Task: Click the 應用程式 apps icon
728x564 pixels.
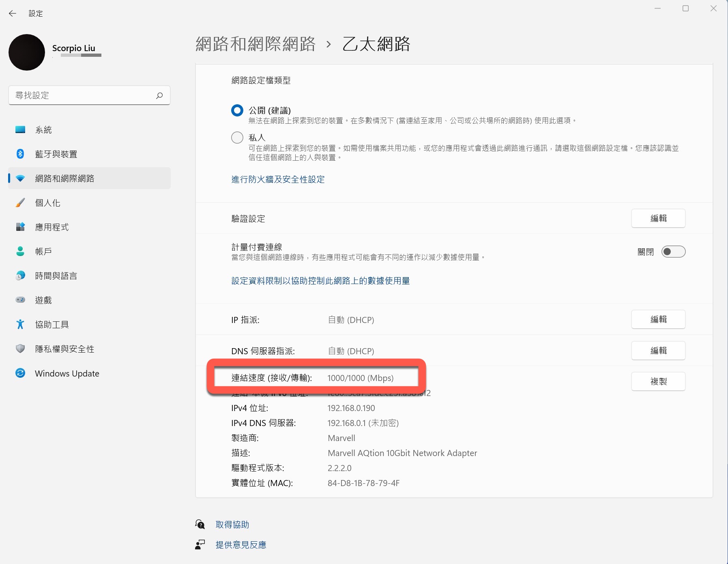Action: coord(20,227)
